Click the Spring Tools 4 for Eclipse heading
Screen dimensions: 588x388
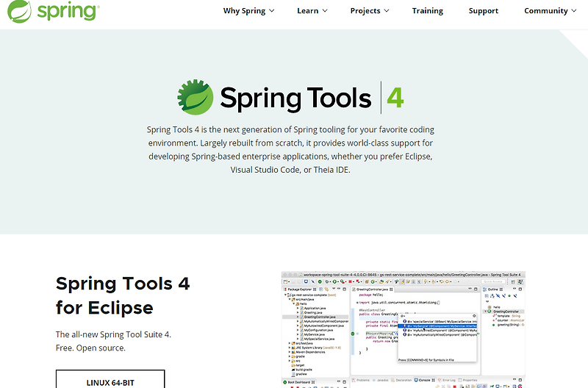[x=123, y=295]
